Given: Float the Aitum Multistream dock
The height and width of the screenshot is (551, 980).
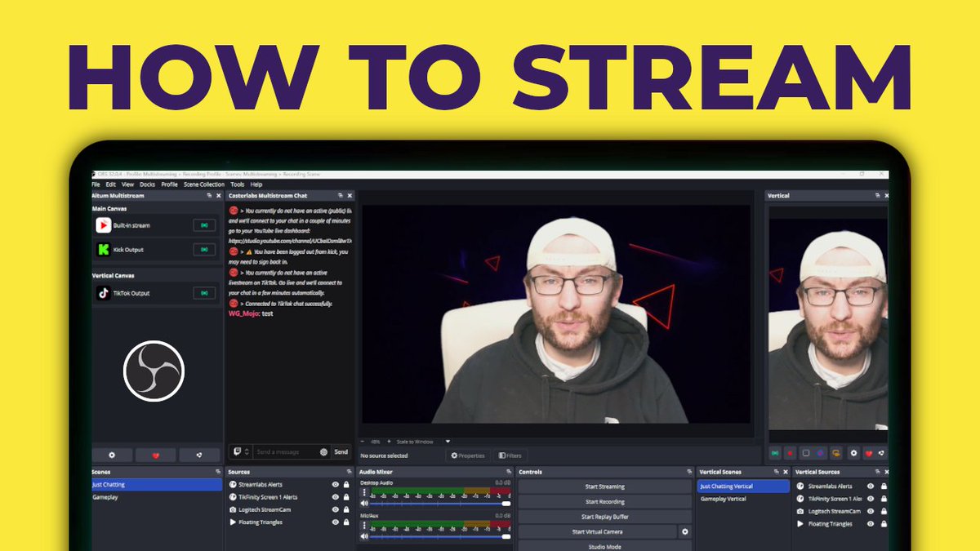Looking at the screenshot, I should [209, 196].
